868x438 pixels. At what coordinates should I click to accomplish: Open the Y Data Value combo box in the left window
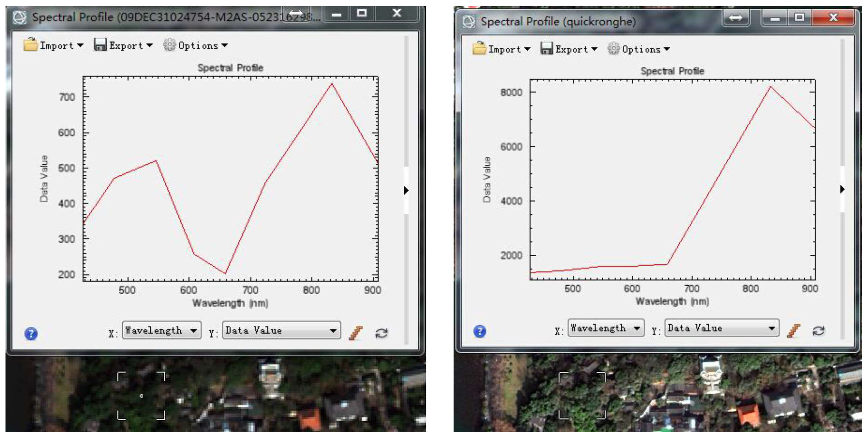281,330
